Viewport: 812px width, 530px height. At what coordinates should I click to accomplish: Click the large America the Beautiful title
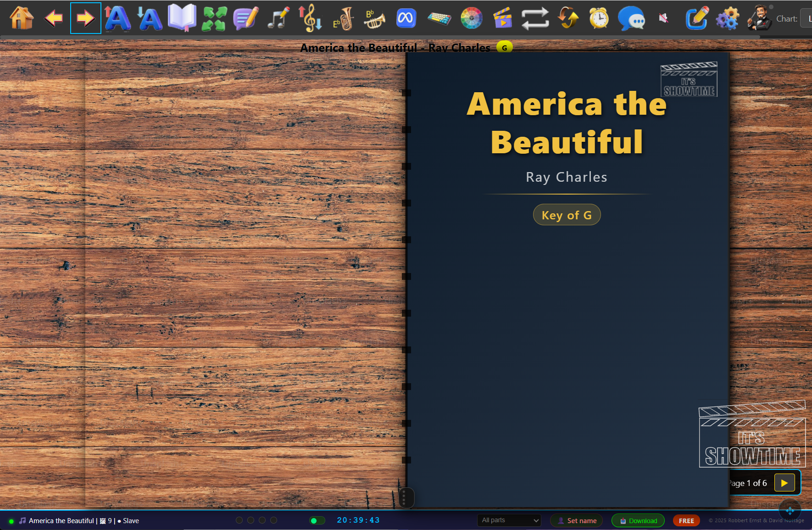(567, 123)
